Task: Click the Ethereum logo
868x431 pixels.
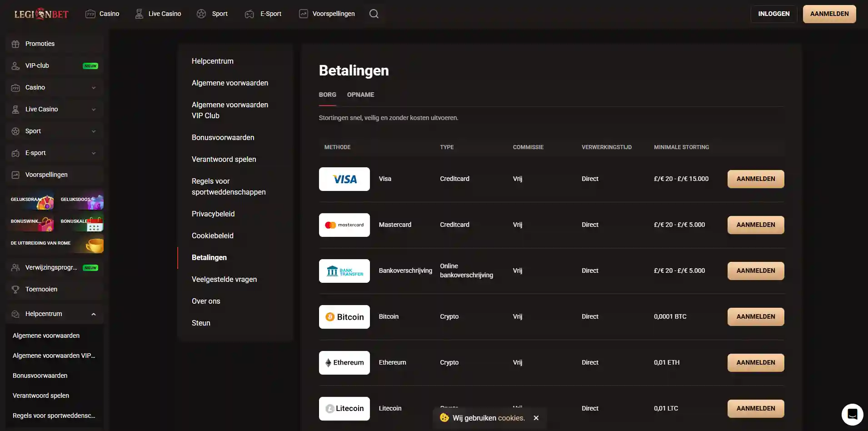Action: [x=344, y=363]
